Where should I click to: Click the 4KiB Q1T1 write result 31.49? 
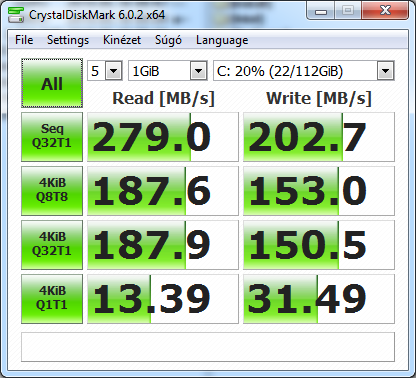click(x=319, y=299)
